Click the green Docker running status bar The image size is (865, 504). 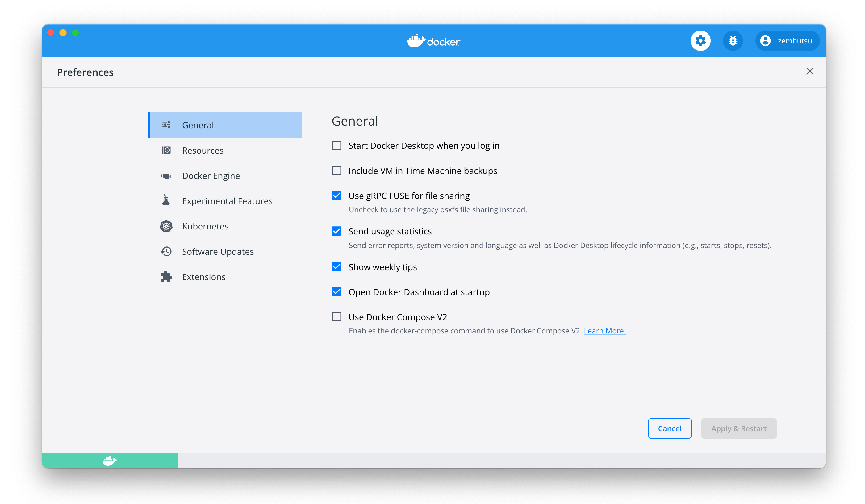click(x=110, y=461)
